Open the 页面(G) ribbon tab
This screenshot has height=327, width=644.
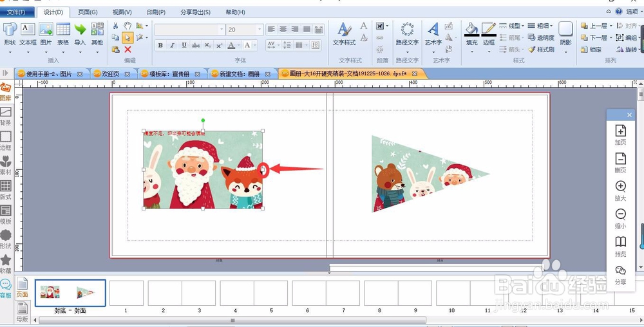click(x=88, y=12)
